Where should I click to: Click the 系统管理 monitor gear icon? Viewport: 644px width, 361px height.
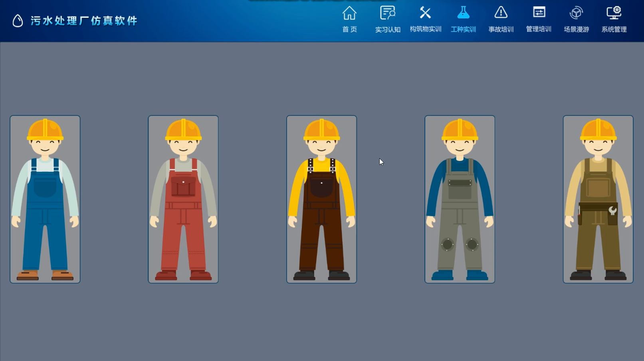click(614, 13)
